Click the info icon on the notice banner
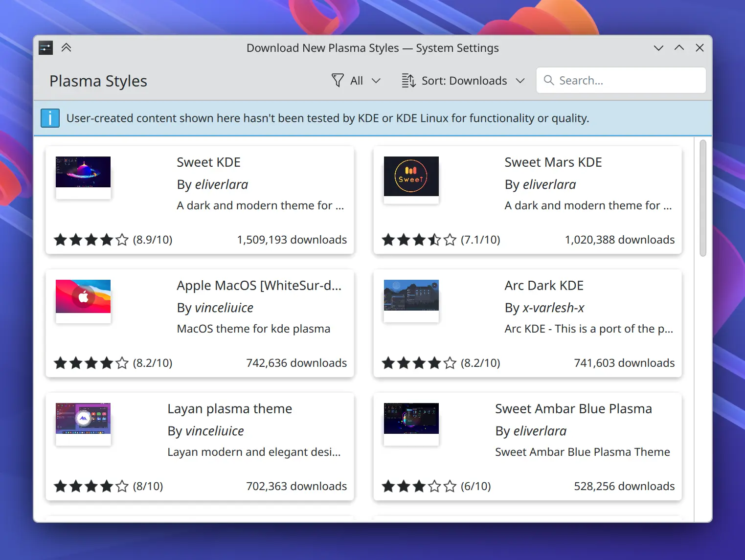 pyautogui.click(x=49, y=118)
